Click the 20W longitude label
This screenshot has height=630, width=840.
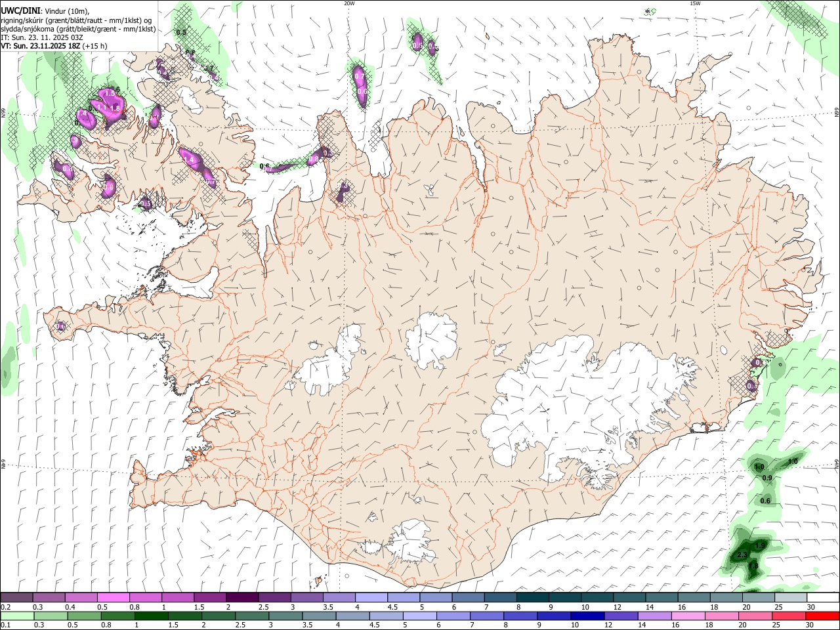[349, 3]
